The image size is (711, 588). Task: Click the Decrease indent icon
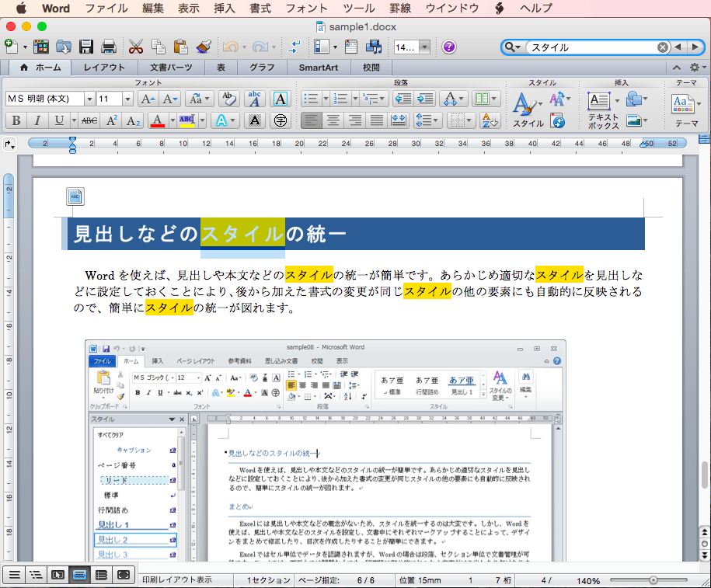403,99
